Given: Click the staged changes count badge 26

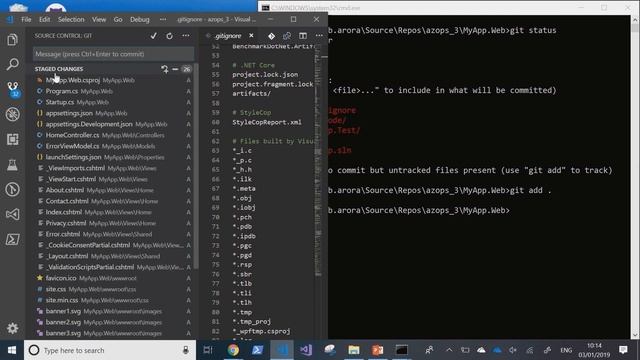Looking at the screenshot, I should pos(187,69).
